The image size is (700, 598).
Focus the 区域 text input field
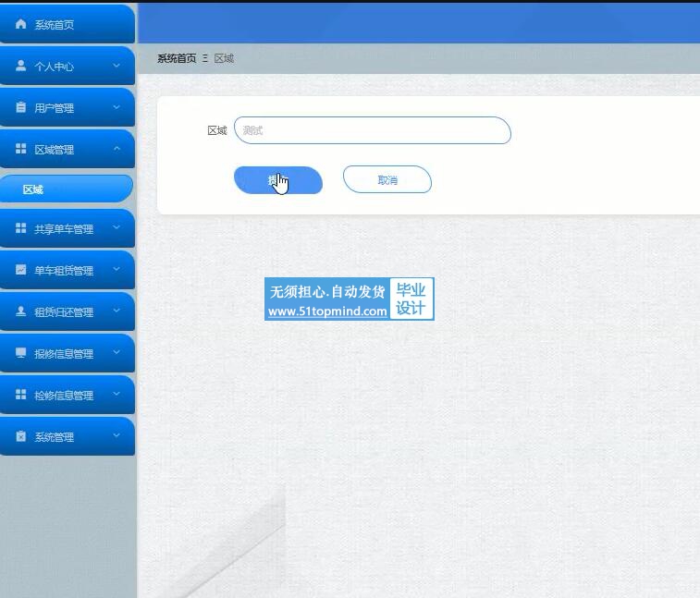coord(373,130)
